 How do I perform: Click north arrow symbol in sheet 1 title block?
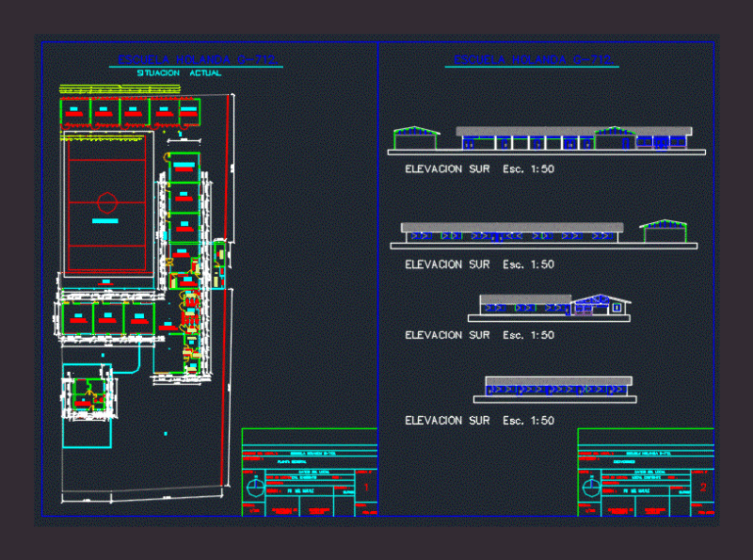255,488
